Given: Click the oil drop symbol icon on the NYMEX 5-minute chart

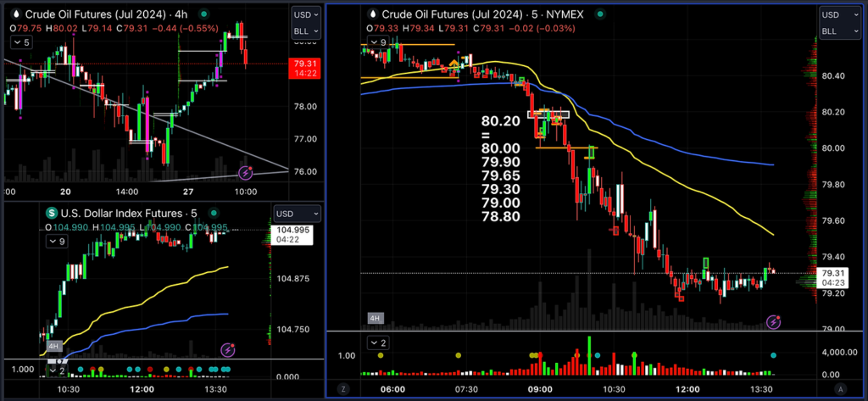Looking at the screenshot, I should [373, 14].
